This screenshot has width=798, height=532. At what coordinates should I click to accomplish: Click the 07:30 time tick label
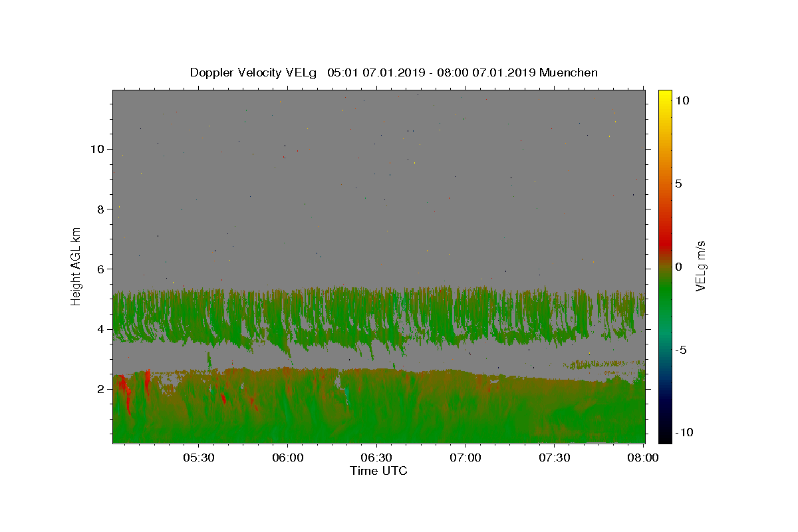(554, 458)
